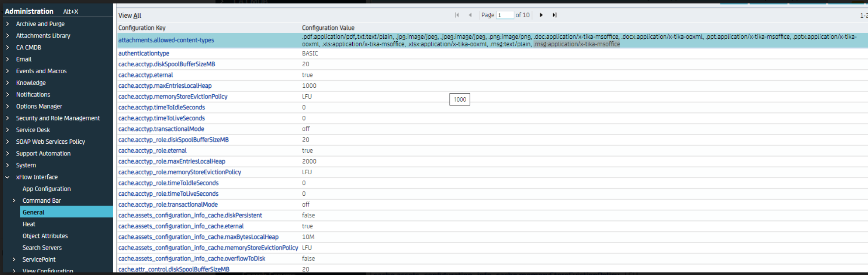Open cache.assets_configuration_info_cache.maxBytesLocalHeap key
The width and height of the screenshot is (868, 275).
(x=198, y=237)
